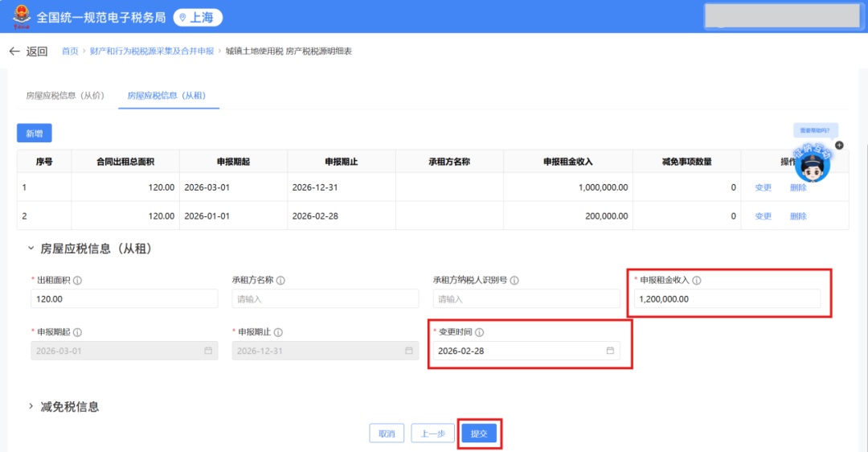
Task: Open the 上海 location selector
Action: click(x=198, y=17)
